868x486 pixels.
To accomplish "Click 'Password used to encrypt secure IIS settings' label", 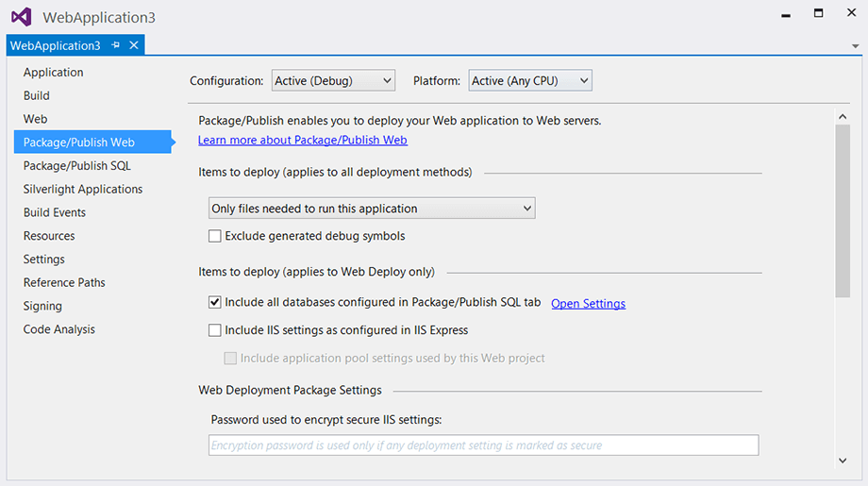I will tap(326, 420).
